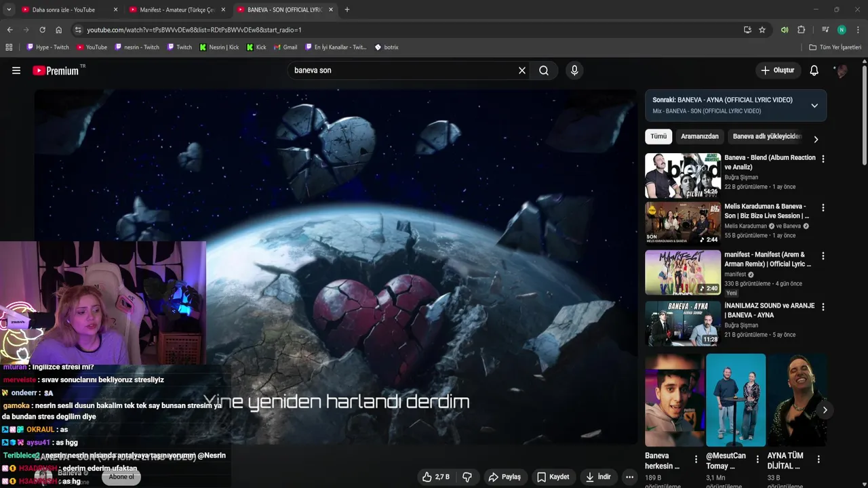
Task: Open Melis Karaduman Son live session thumbnail
Action: [683, 224]
